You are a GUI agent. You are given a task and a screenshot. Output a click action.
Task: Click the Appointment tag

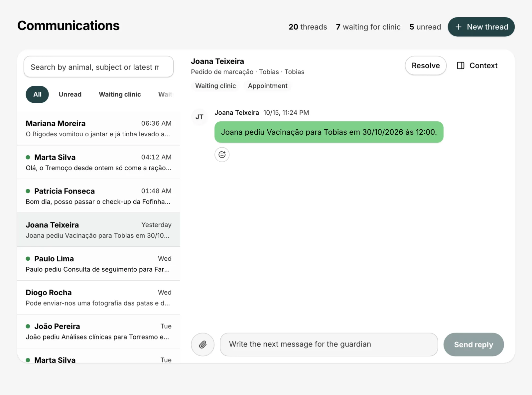click(x=268, y=86)
